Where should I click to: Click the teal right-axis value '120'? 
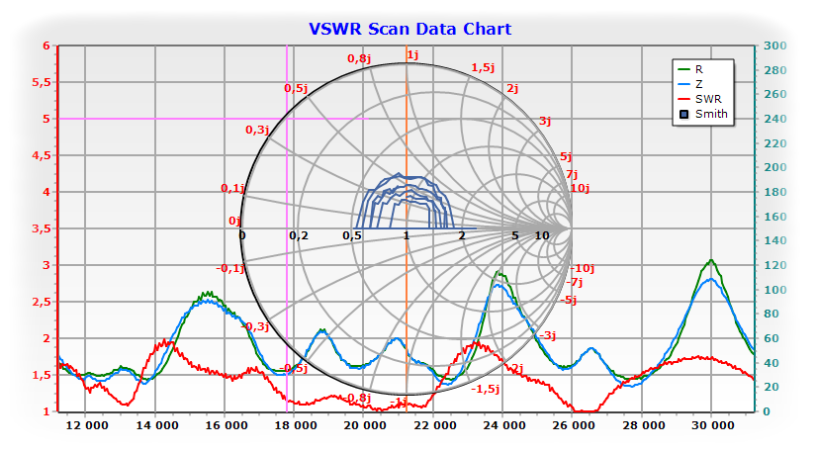pos(775,265)
